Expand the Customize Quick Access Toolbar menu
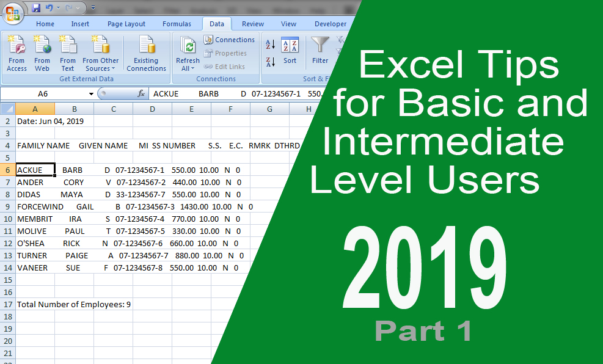603x364 pixels. click(92, 8)
